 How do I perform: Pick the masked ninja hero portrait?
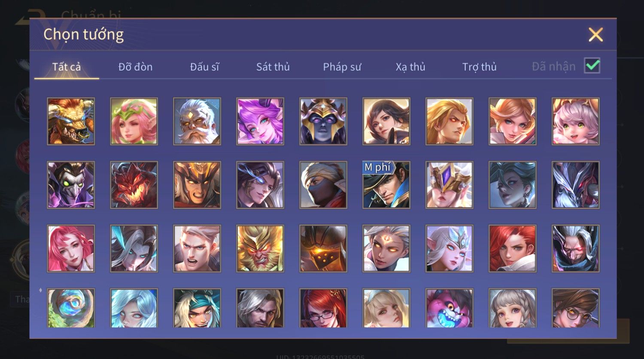coord(323,185)
